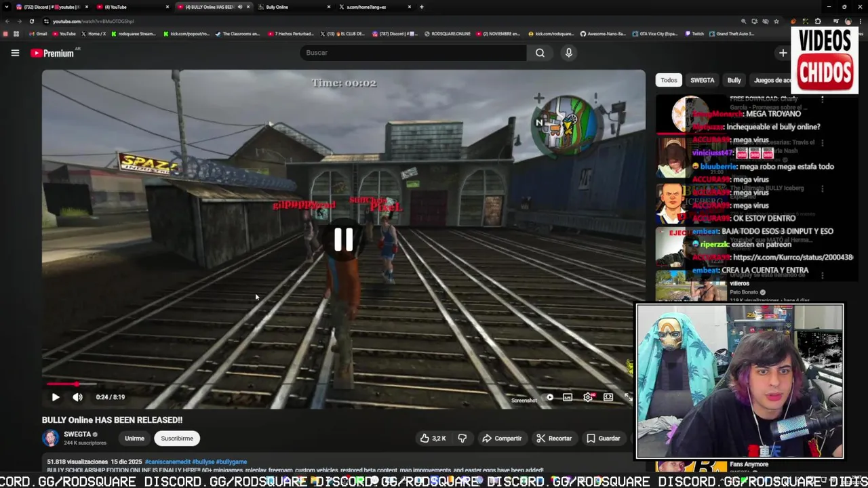This screenshot has height=488, width=868.
Task: Select the Bully filter chip
Action: tap(734, 80)
